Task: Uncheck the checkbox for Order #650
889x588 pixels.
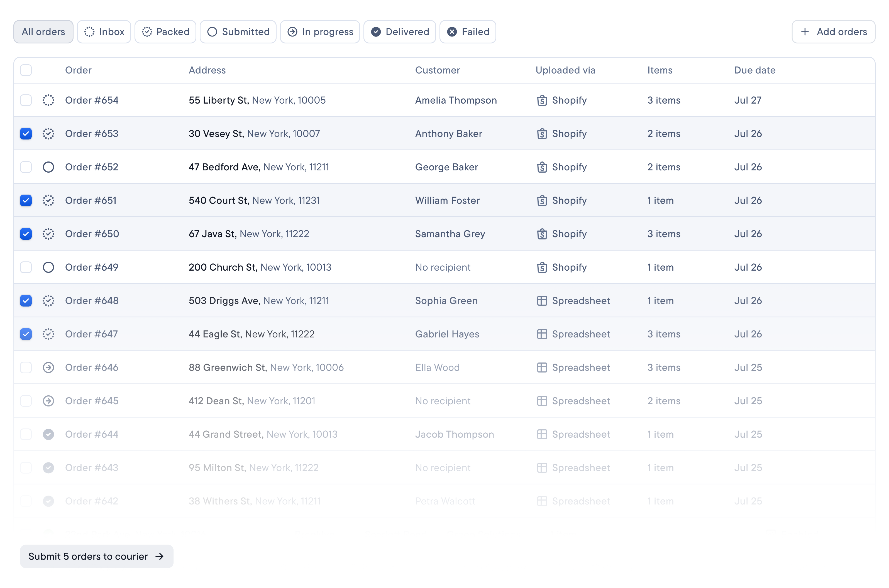Action: [26, 234]
